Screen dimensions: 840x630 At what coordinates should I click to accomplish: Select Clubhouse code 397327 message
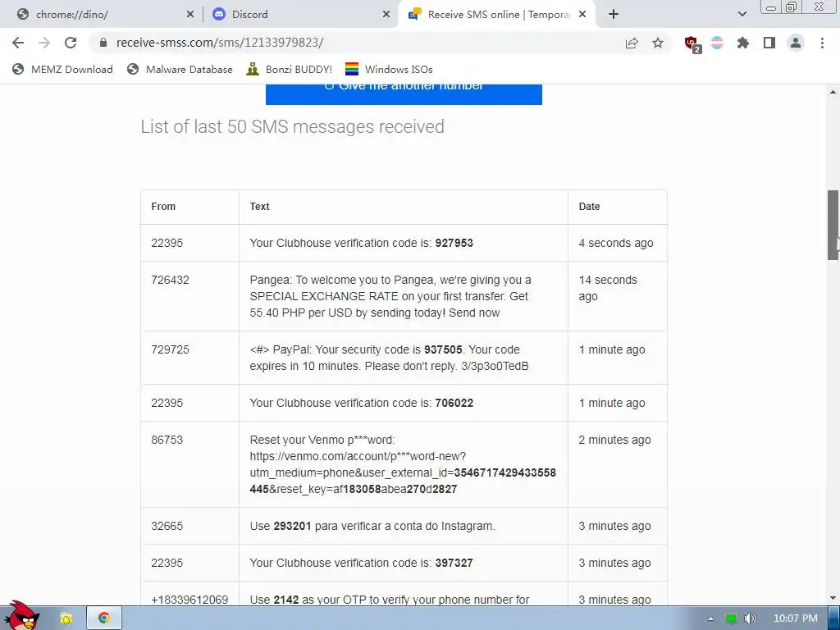click(362, 563)
